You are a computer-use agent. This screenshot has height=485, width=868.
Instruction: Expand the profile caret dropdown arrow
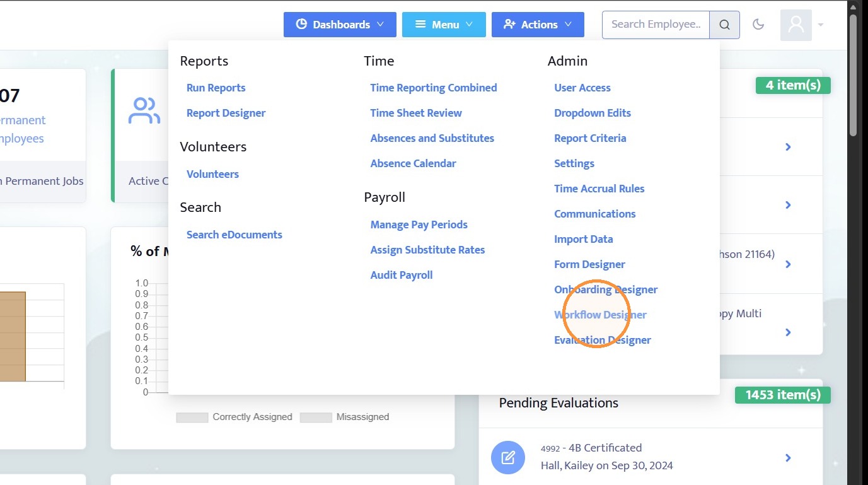coord(821,25)
